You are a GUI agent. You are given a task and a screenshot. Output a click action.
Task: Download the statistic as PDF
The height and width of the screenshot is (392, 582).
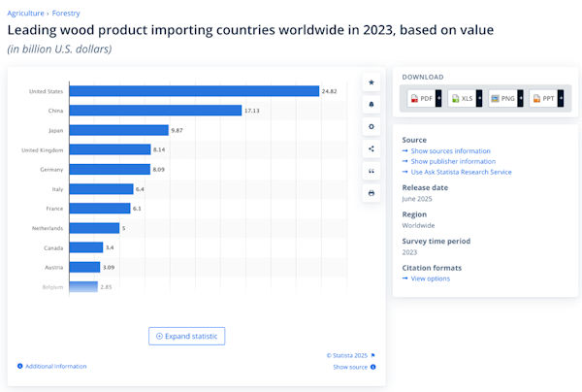point(422,99)
